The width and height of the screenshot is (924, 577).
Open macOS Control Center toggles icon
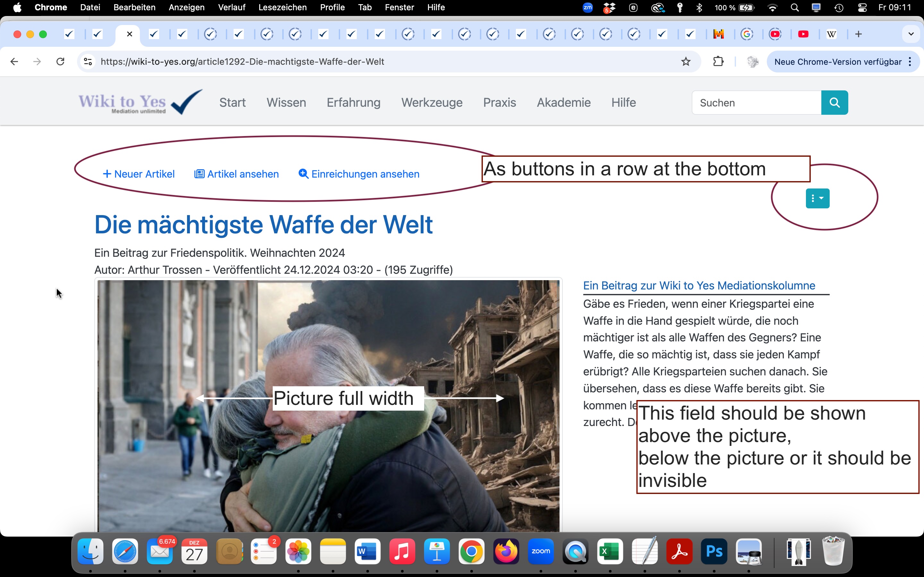(862, 7)
